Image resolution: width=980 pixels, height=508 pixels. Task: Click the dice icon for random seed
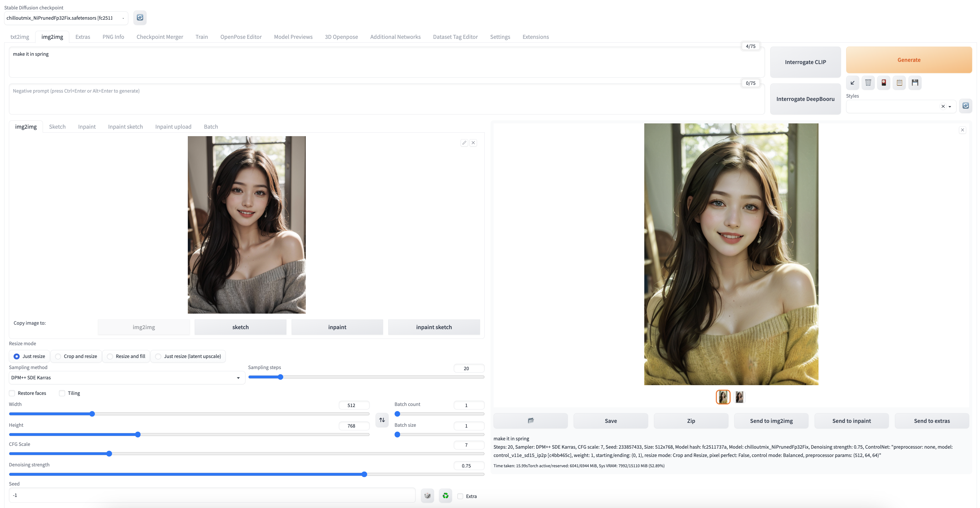[x=427, y=496]
